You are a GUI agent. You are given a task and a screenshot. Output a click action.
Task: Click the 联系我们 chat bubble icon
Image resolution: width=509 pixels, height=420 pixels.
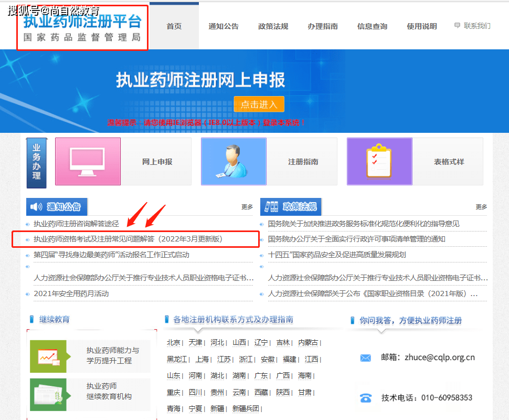pos(457,25)
